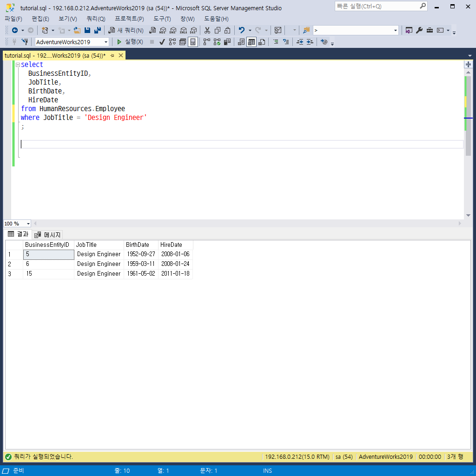Viewport: 476px width, 476px height.
Task: Click the Change Connection icon
Action: coord(25,42)
